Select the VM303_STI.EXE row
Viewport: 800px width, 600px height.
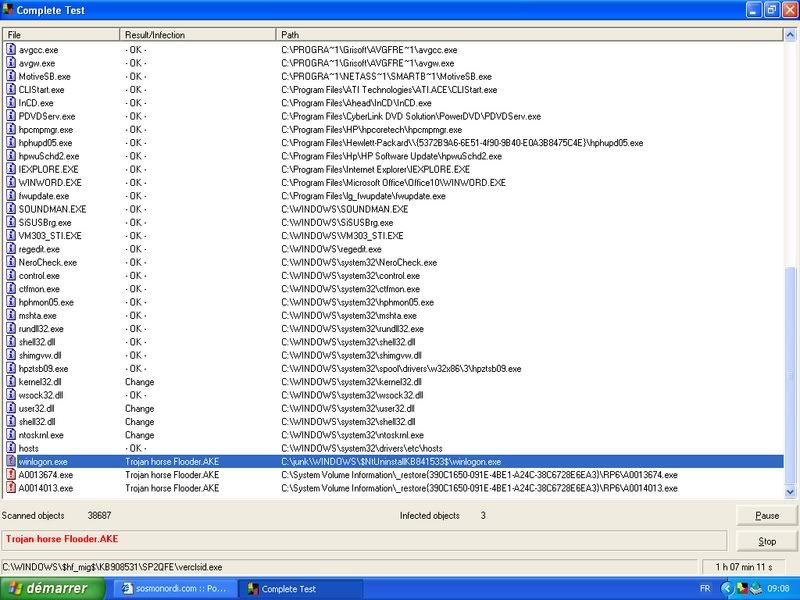pos(393,236)
